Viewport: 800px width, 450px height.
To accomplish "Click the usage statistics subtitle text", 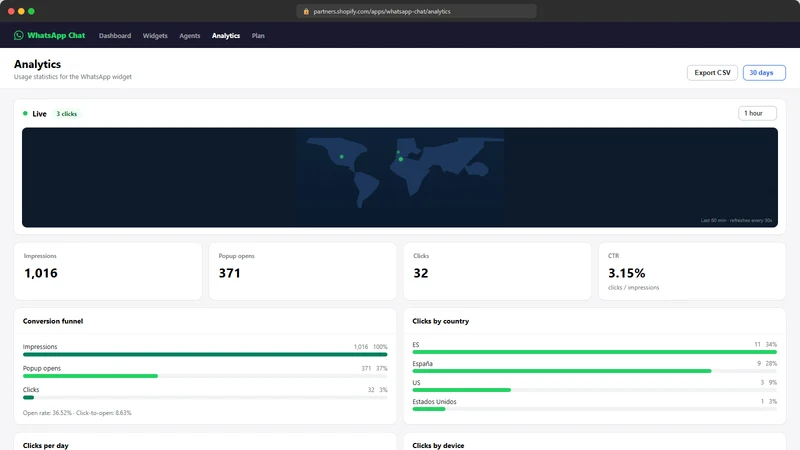I will (x=72, y=77).
